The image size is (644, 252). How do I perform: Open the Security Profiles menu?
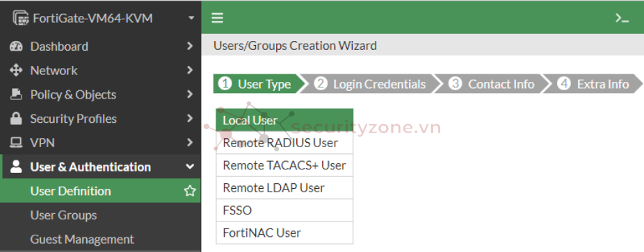(x=100, y=119)
